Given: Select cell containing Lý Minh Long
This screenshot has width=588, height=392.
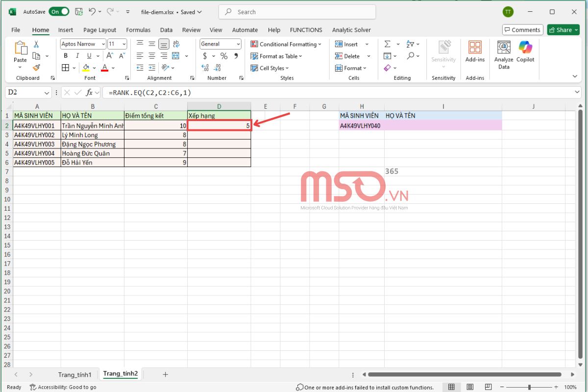Looking at the screenshot, I should pos(93,135).
